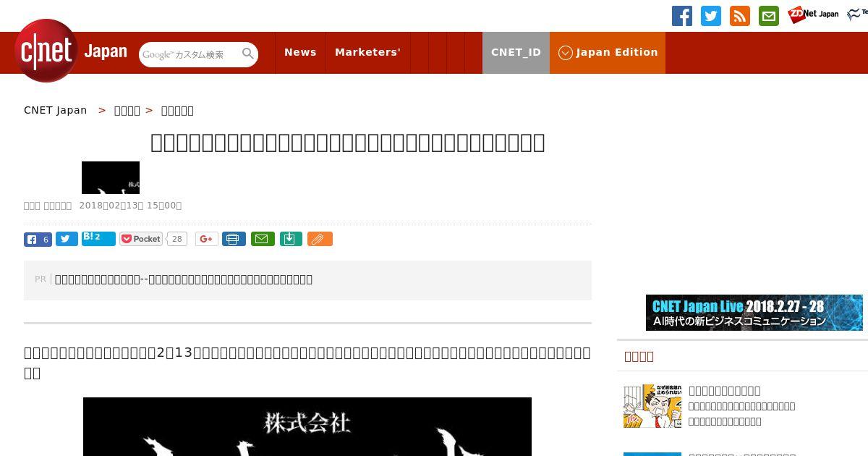Open the large black company logo image
Image resolution: width=868 pixels, height=456 pixels.
307,426
